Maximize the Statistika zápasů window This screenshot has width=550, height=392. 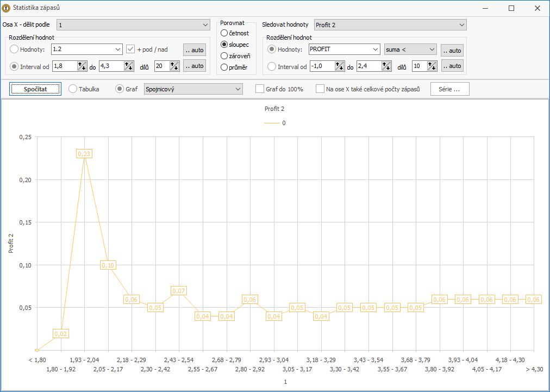click(511, 8)
